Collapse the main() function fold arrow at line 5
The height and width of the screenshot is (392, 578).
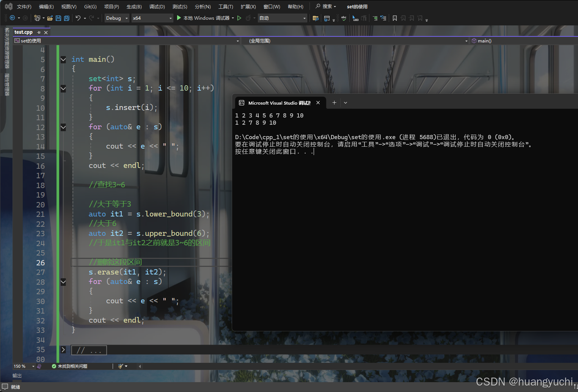[63, 59]
